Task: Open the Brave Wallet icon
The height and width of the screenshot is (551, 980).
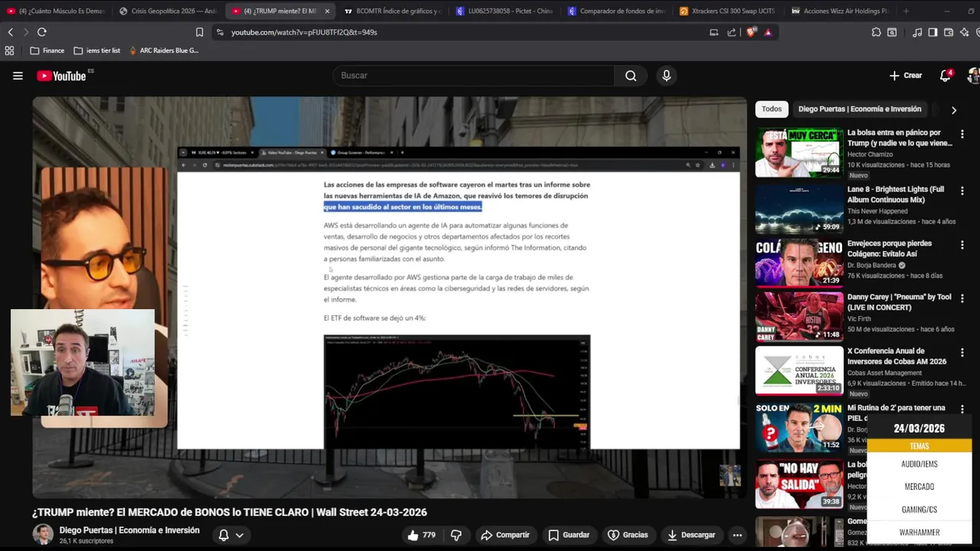Action: (949, 32)
